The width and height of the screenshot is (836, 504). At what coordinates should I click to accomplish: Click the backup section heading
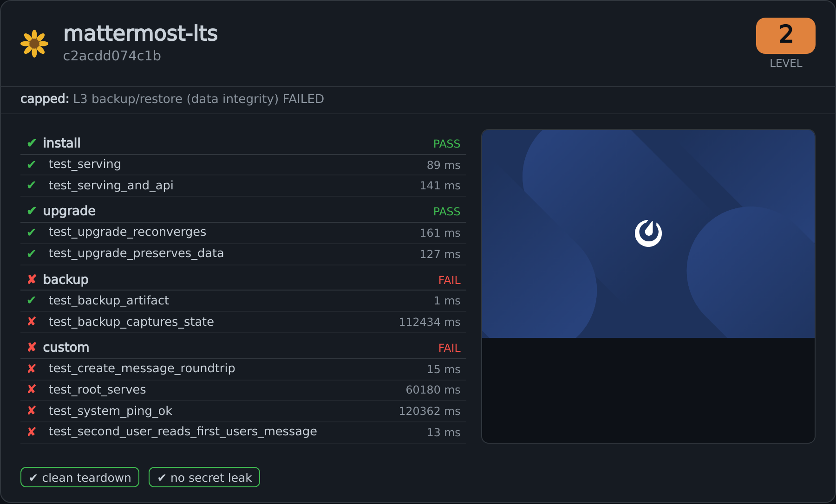click(x=65, y=279)
